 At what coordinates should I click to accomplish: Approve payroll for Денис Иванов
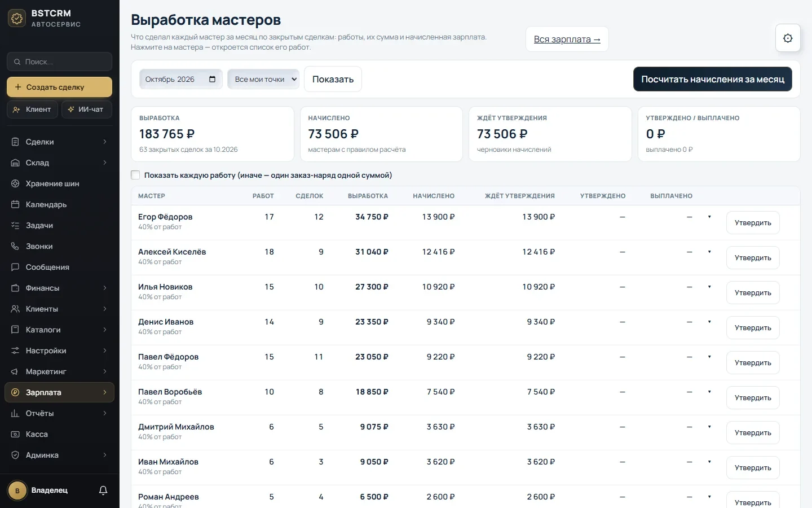(753, 327)
